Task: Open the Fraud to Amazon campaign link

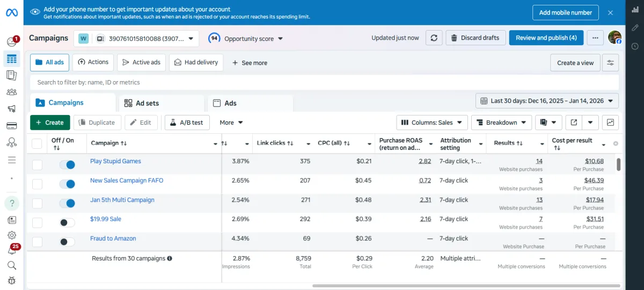Action: (x=113, y=238)
